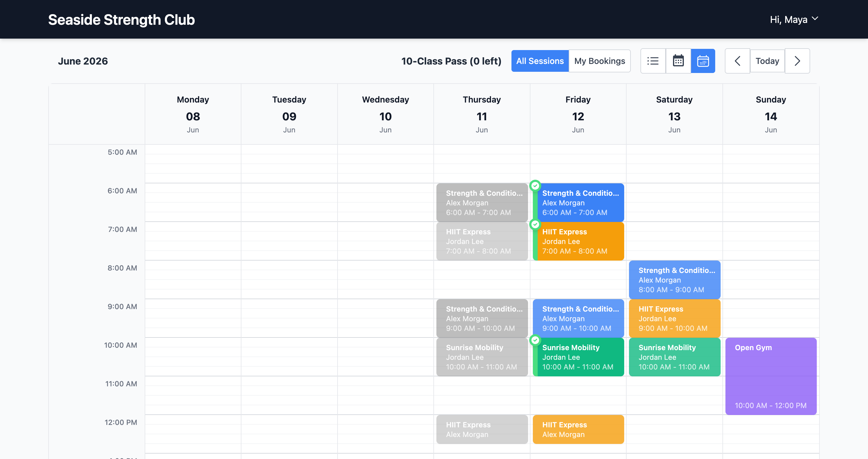This screenshot has width=868, height=459.
Task: Click the 11:00 AM time label
Action: [121, 384]
